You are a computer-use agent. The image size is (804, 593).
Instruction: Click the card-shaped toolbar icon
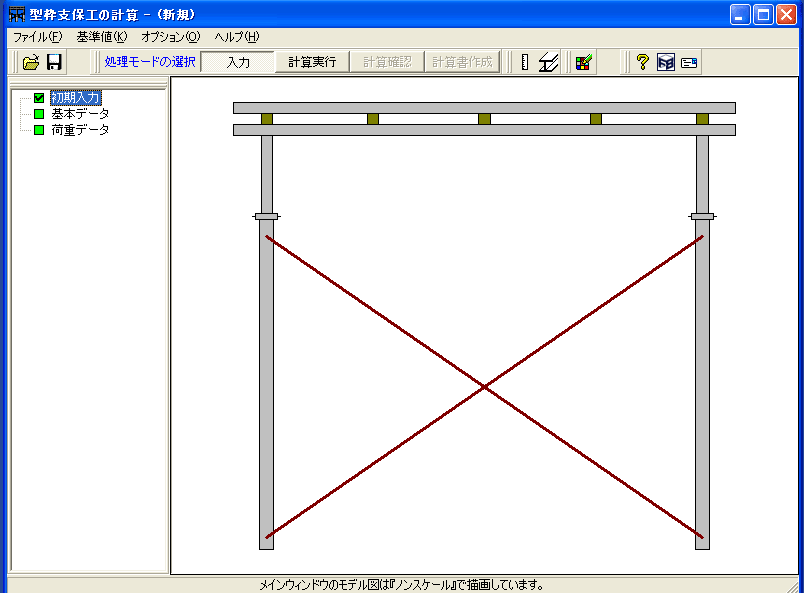coord(689,63)
